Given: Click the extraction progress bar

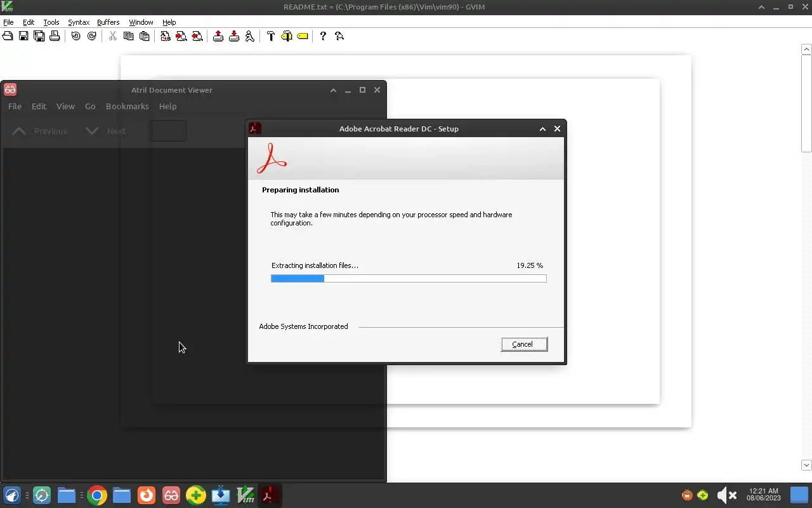Looking at the screenshot, I should tap(409, 278).
